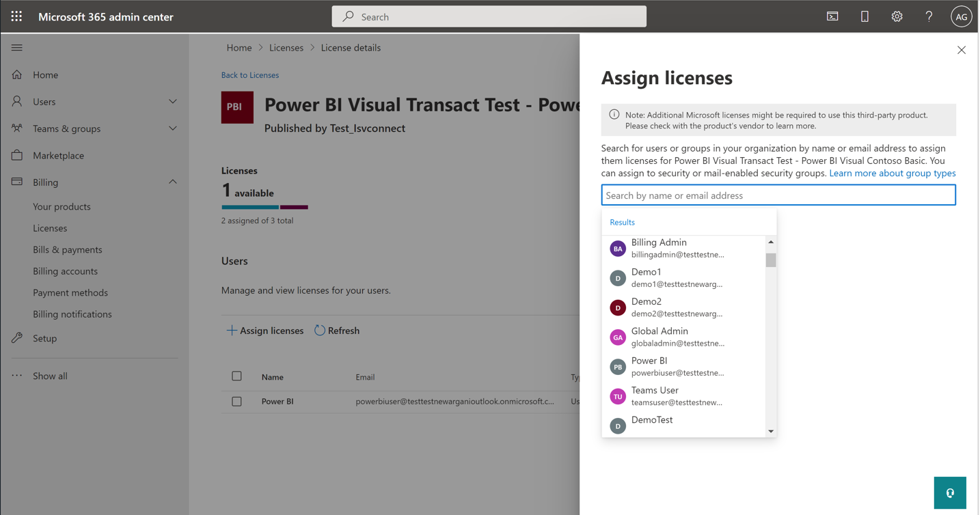Collapse navigation with the hamburger icon

17,48
